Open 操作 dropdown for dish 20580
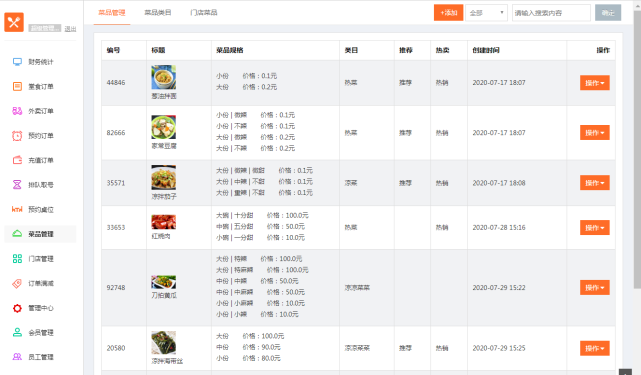Screen dimensions: 641x375 click(x=595, y=348)
